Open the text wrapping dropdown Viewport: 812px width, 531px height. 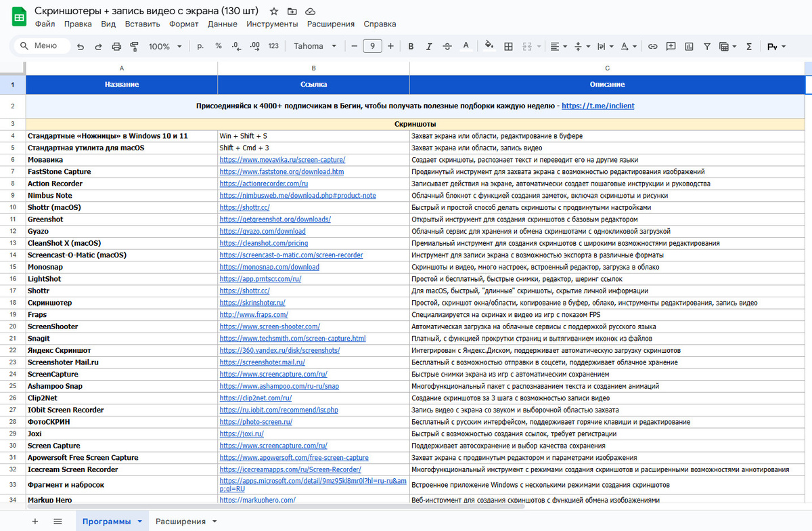[605, 46]
